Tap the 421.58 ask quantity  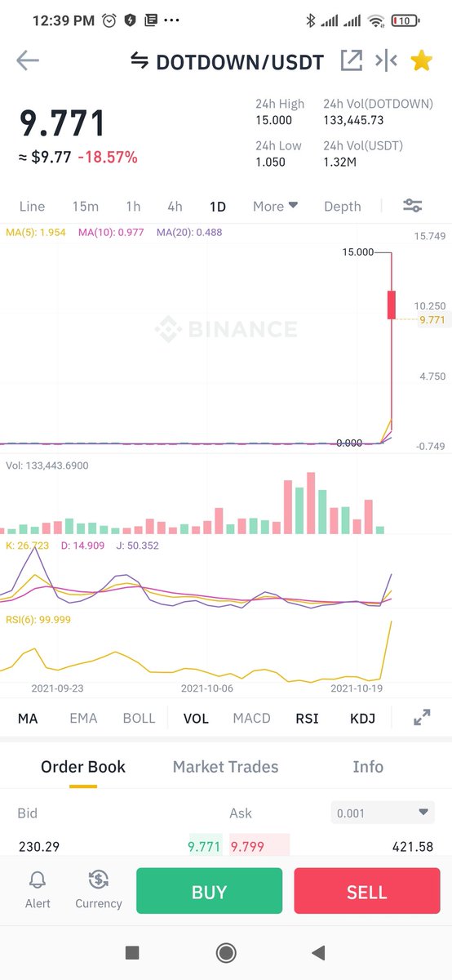point(413,847)
